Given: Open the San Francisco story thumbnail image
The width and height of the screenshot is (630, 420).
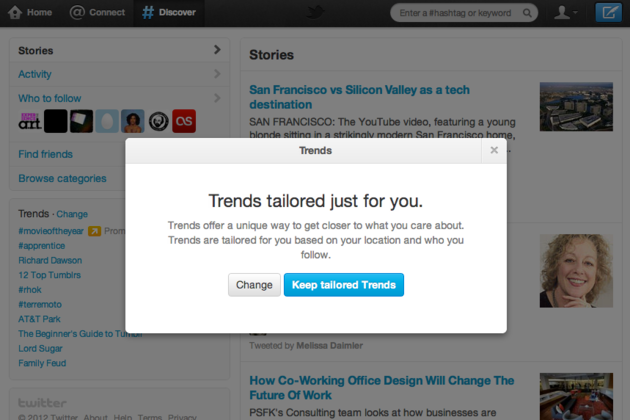Looking at the screenshot, I should pos(575,107).
